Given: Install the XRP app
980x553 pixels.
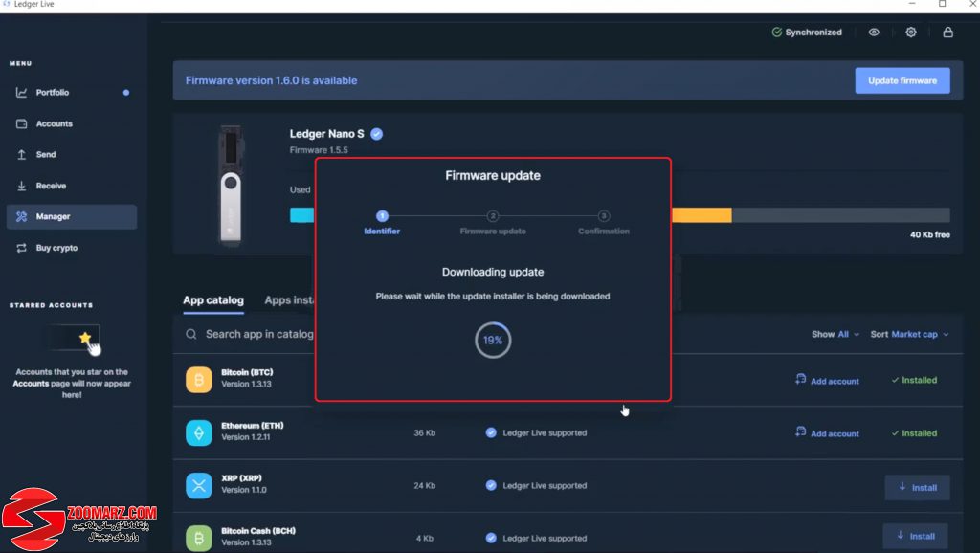Looking at the screenshot, I should (918, 487).
